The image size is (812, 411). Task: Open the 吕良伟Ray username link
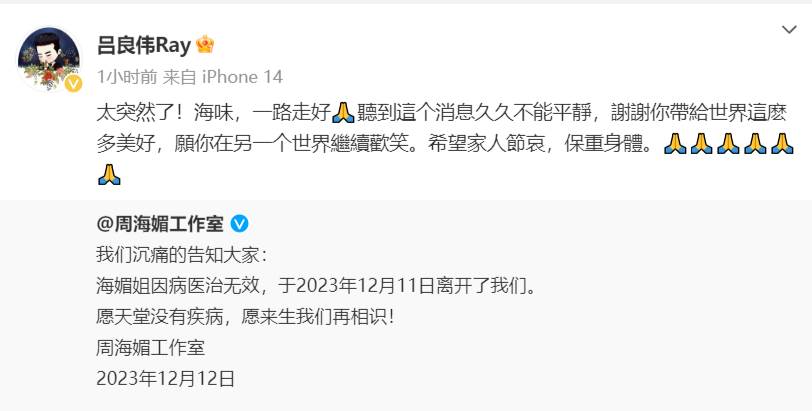[144, 46]
